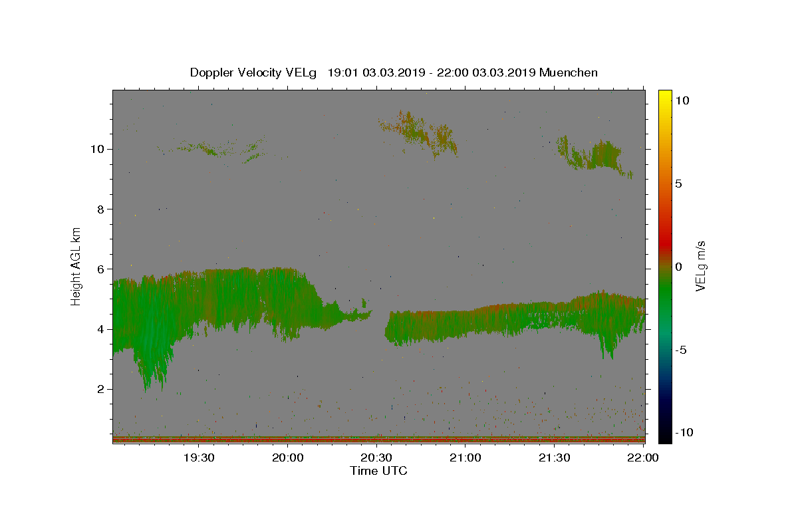Click the red ground clutter band at bottom

(x=378, y=440)
